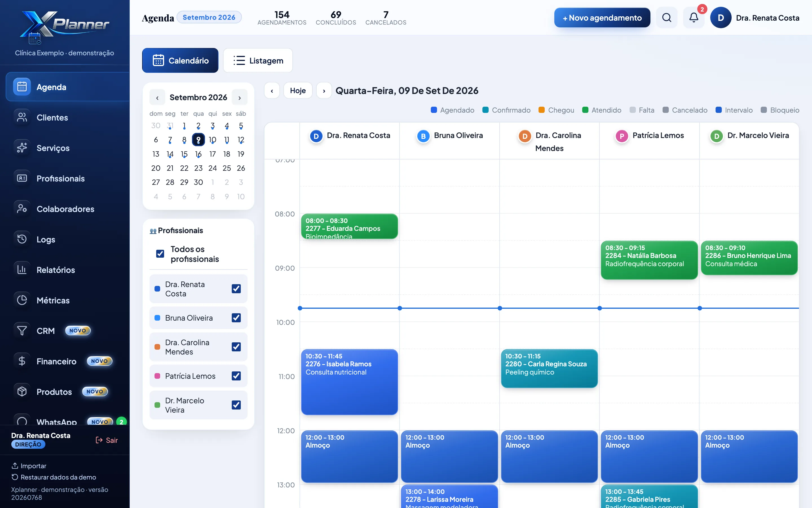Click the Hoje button
The height and width of the screenshot is (508, 812).
(x=298, y=91)
